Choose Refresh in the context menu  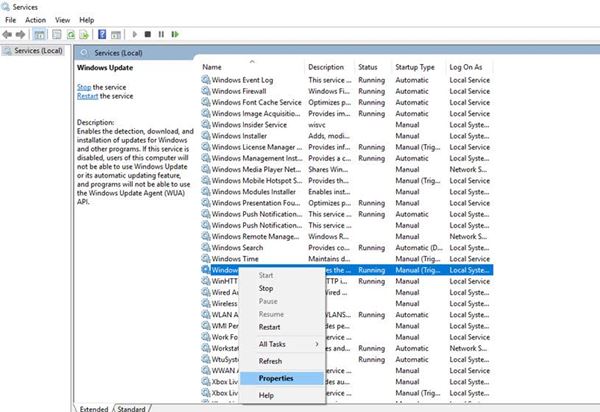click(x=282, y=361)
